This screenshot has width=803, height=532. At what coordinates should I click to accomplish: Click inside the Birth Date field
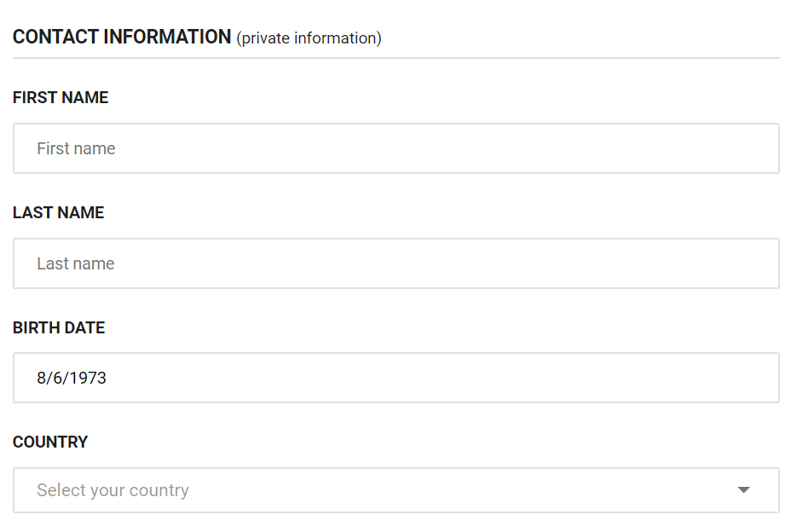pyautogui.click(x=396, y=378)
